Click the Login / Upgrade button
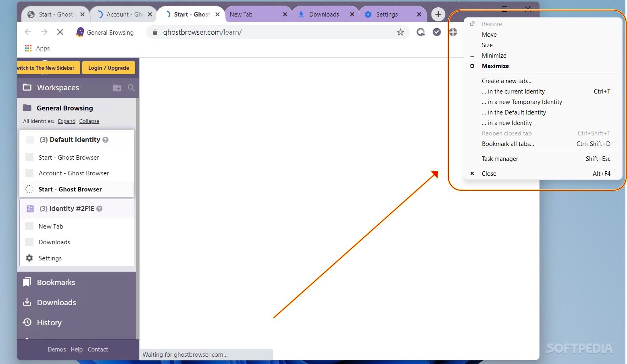This screenshot has height=364, width=627. pyautogui.click(x=108, y=68)
